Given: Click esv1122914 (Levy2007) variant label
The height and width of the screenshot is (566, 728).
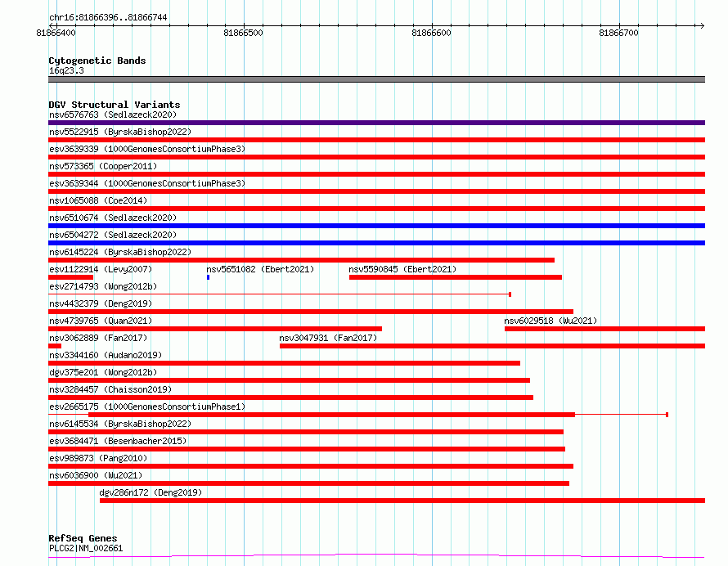Looking at the screenshot, I should coord(101,269).
